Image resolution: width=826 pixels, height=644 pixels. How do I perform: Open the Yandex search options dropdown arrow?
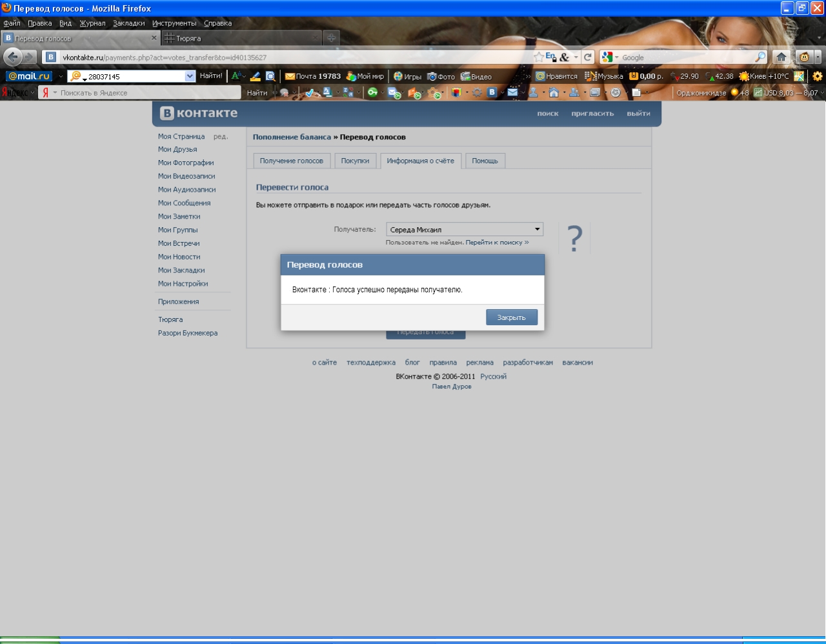pyautogui.click(x=55, y=92)
